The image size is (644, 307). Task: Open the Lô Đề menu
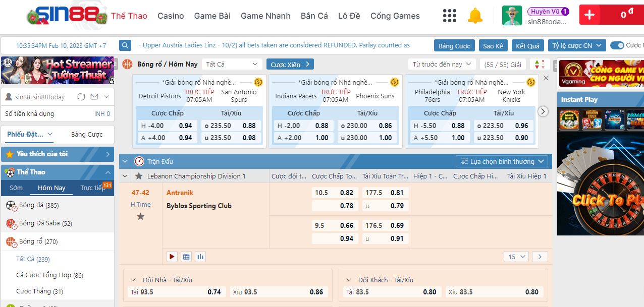pyautogui.click(x=349, y=16)
